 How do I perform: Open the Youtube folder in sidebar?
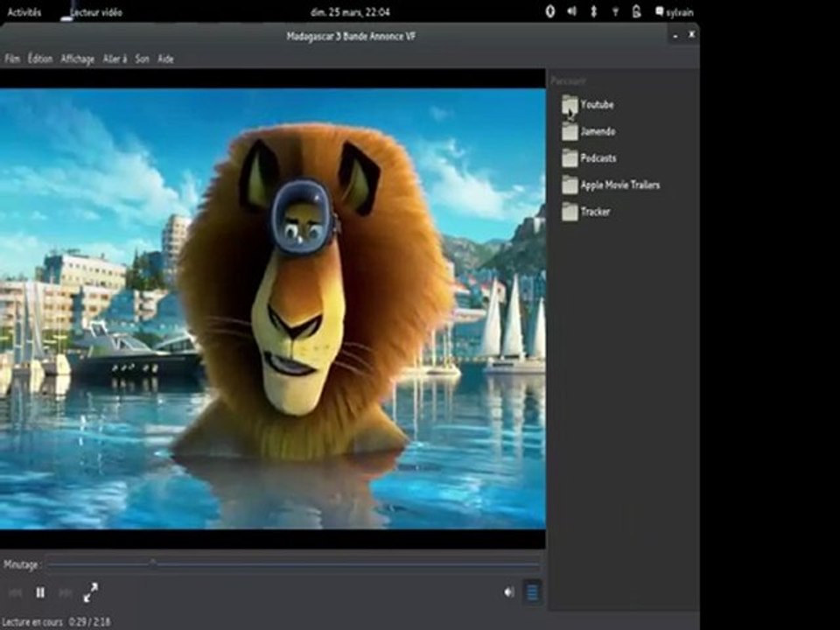[x=588, y=104]
